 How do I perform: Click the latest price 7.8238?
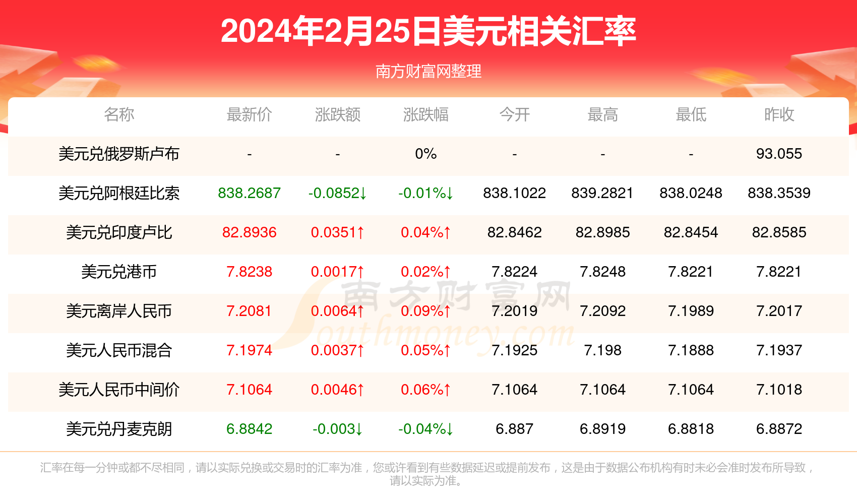click(x=250, y=272)
